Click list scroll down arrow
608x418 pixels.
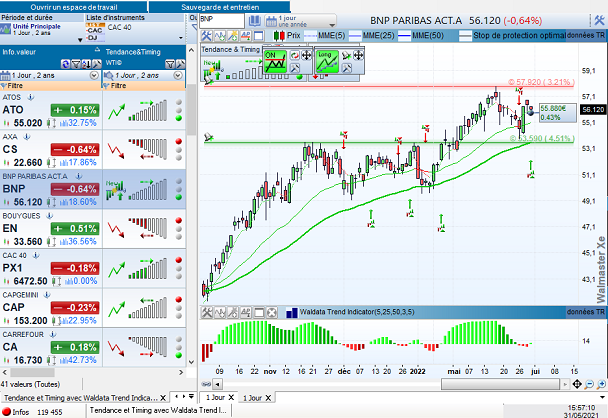click(191, 362)
